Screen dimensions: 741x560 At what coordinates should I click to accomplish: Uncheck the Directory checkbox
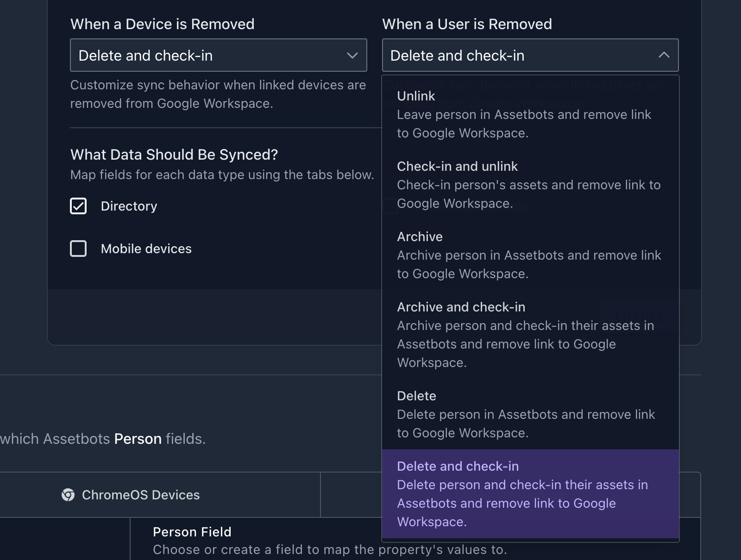pos(78,206)
